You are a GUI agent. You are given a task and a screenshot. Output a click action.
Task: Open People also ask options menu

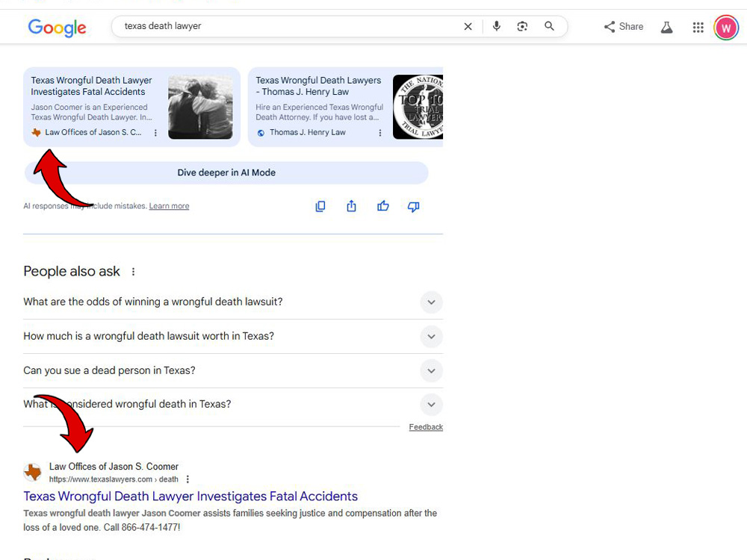pyautogui.click(x=134, y=272)
